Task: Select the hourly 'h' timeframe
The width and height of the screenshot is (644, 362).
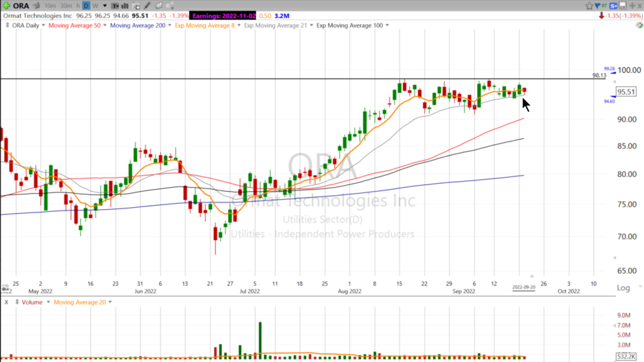Action: (78, 6)
